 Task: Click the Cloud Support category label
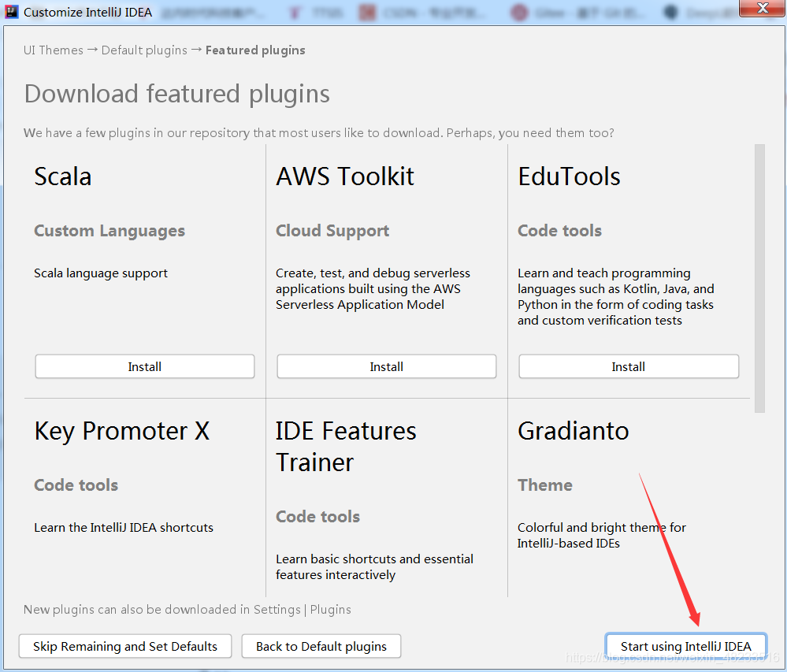tap(332, 231)
